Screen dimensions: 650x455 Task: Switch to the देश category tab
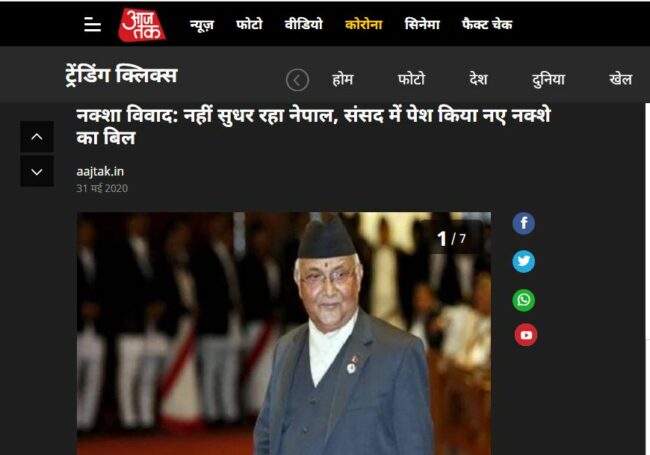point(478,79)
